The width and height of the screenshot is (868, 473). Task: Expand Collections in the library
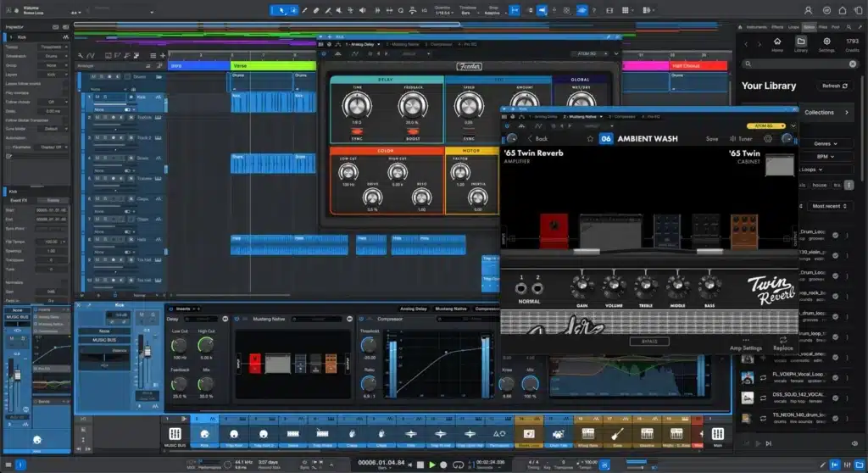[x=826, y=113]
